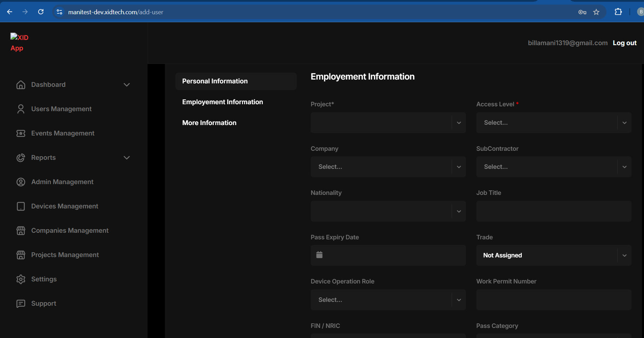
Task: Click the Users Management person icon
Action: pos(21,109)
